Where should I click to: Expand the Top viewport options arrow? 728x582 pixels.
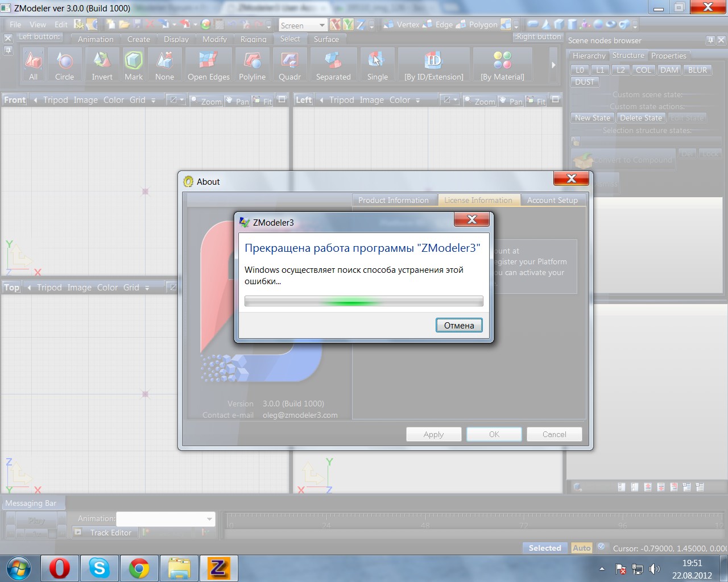[x=147, y=288]
